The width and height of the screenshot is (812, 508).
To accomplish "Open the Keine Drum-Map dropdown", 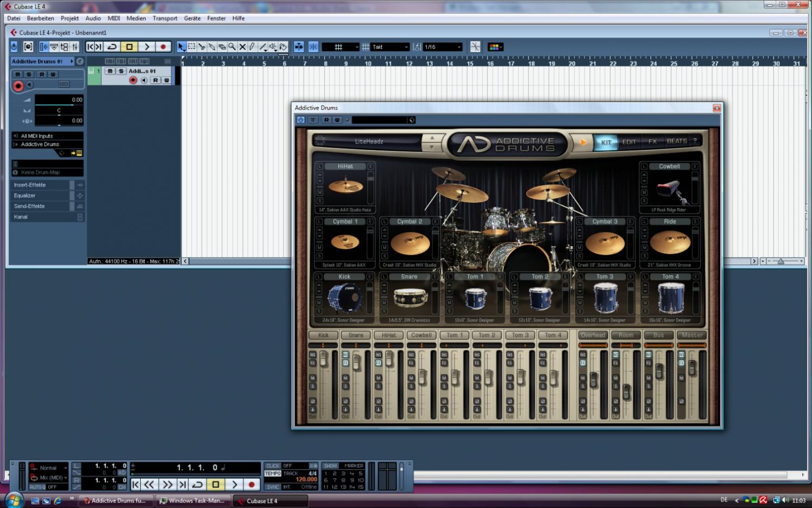I will (x=48, y=172).
